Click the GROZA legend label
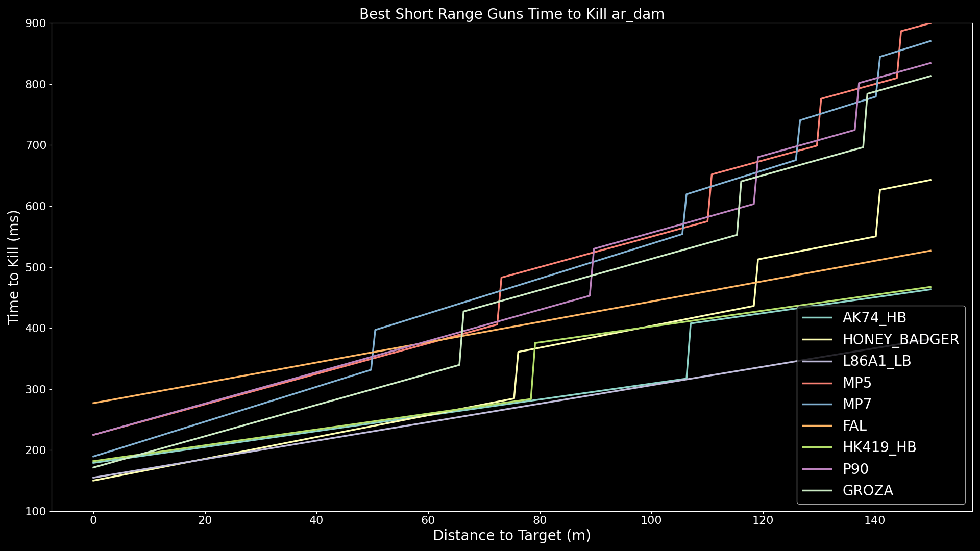The image size is (980, 551). pyautogui.click(x=867, y=490)
